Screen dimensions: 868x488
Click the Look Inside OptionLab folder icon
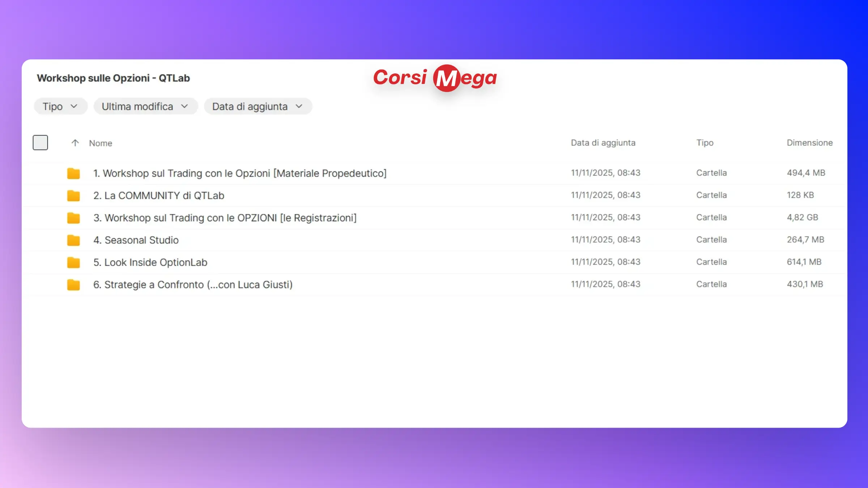click(73, 262)
